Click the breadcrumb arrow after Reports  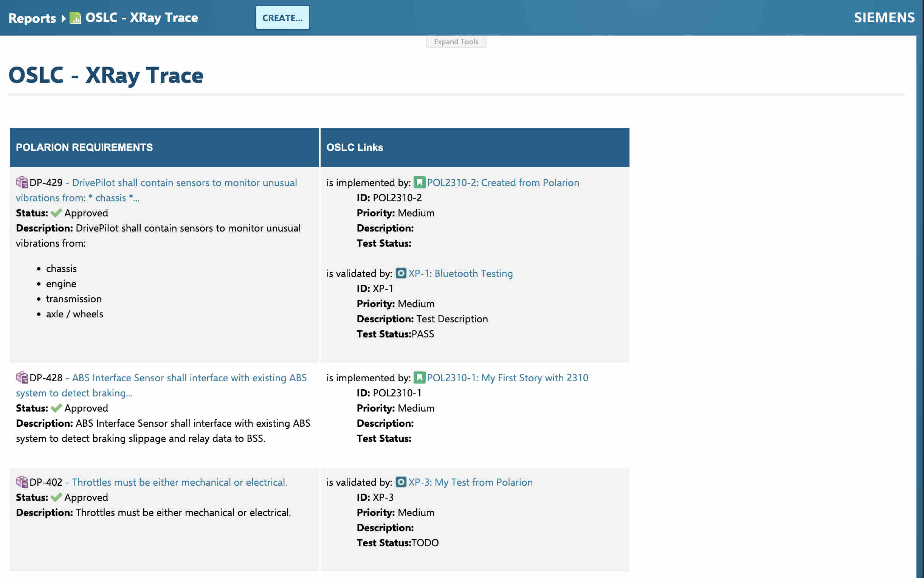point(64,19)
